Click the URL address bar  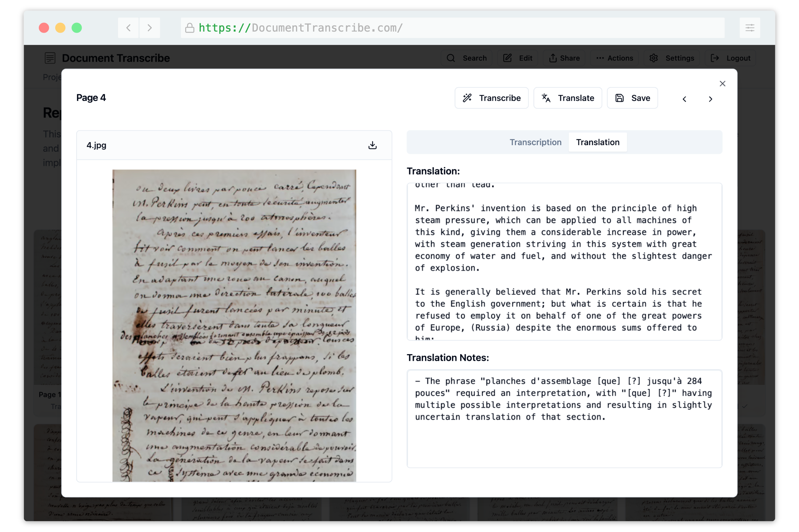[x=452, y=28]
